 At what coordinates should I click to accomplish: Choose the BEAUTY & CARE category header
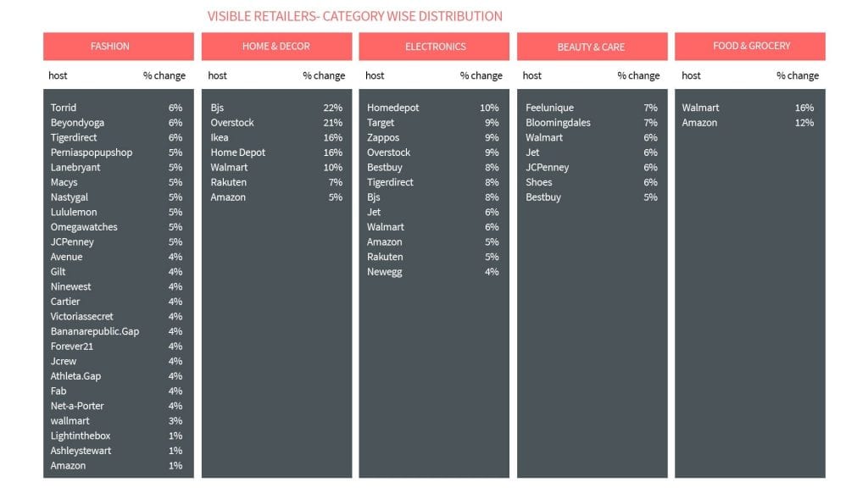pos(591,47)
